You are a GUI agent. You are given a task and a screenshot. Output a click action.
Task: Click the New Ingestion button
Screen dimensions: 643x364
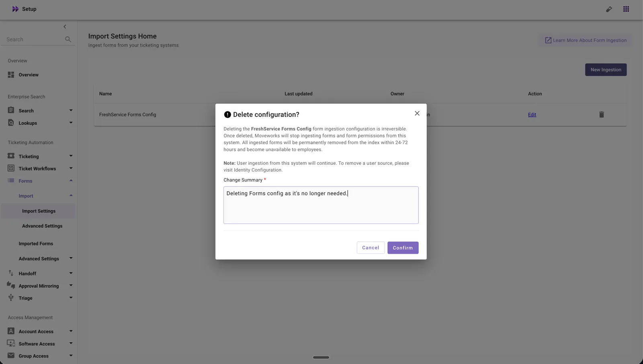(x=606, y=70)
